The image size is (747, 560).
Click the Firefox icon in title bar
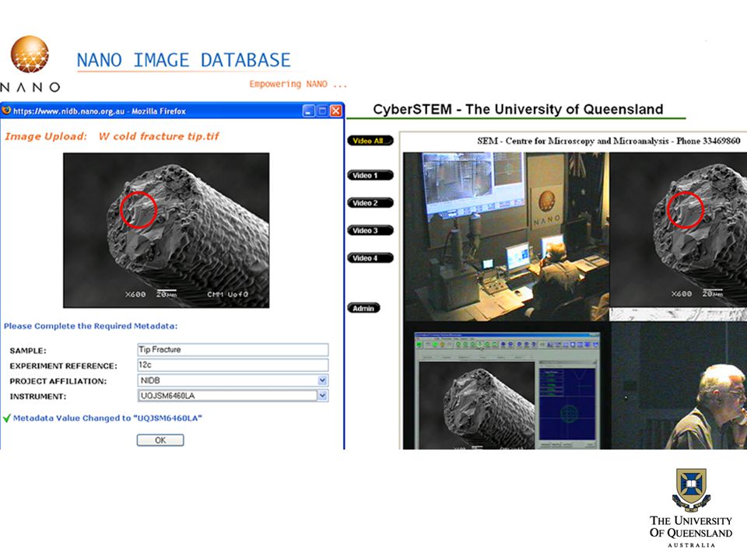coord(6,110)
